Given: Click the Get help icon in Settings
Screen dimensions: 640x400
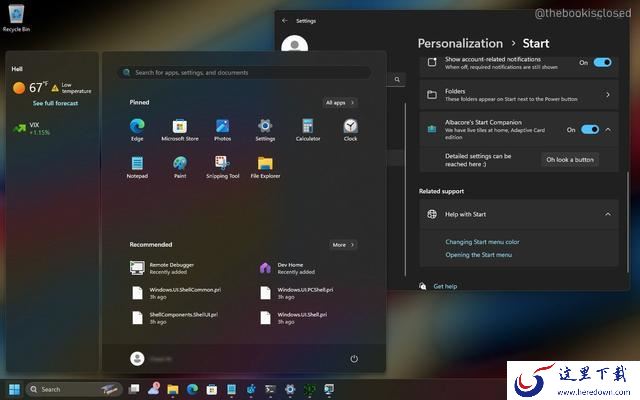Looking at the screenshot, I should tap(423, 286).
